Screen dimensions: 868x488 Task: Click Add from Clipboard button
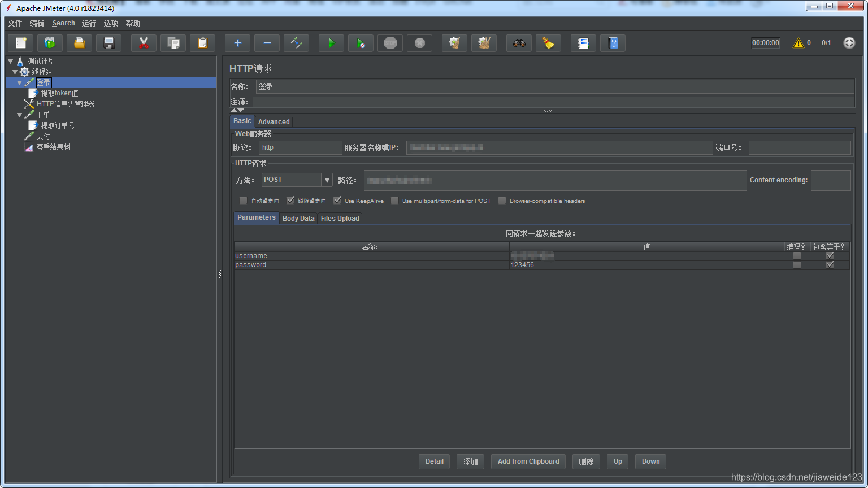point(528,461)
